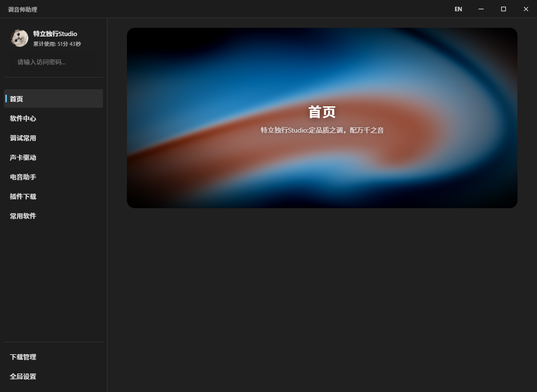The width and height of the screenshot is (537, 392).
Task: Focus the 请输入访问密码 password field
Action: 53,62
